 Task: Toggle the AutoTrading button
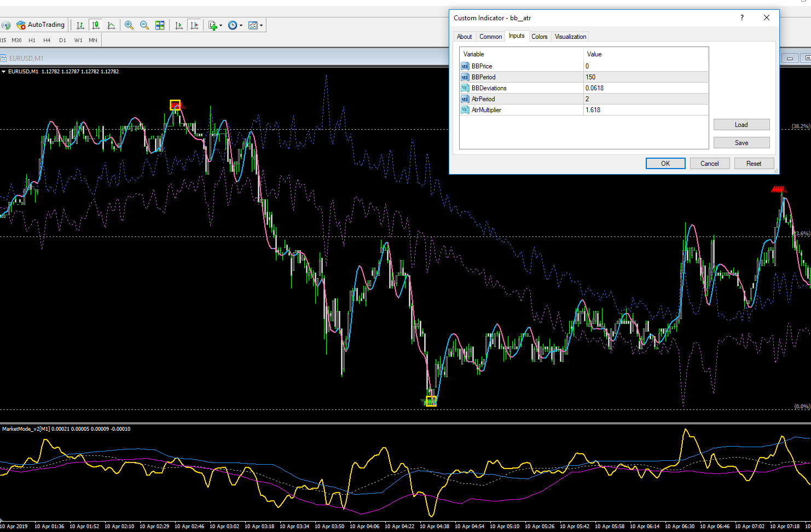point(41,25)
